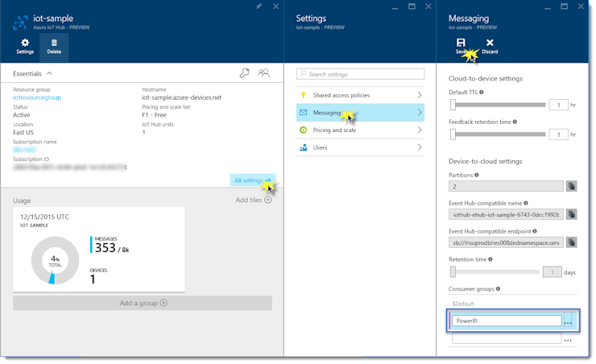
Task: Click info icon next to Event Hub-compatible endpoint
Action: [x=535, y=231]
